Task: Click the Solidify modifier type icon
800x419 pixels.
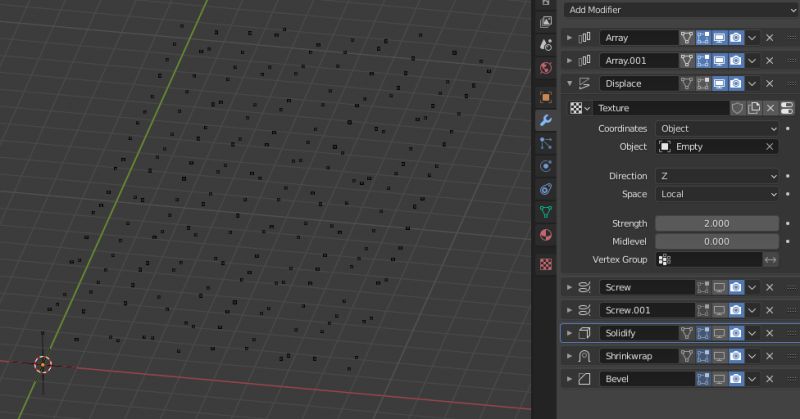Action: tap(584, 333)
